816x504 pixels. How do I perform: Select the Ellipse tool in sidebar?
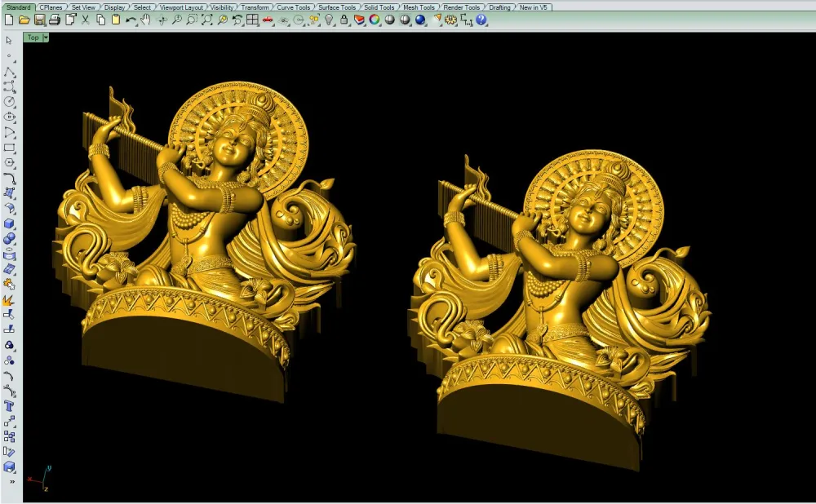pos(9,117)
